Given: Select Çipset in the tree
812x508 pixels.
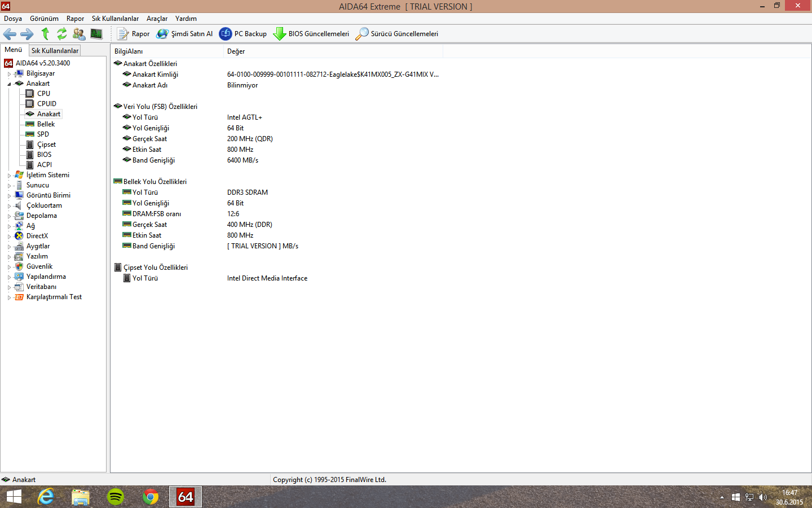Looking at the screenshot, I should click(46, 144).
